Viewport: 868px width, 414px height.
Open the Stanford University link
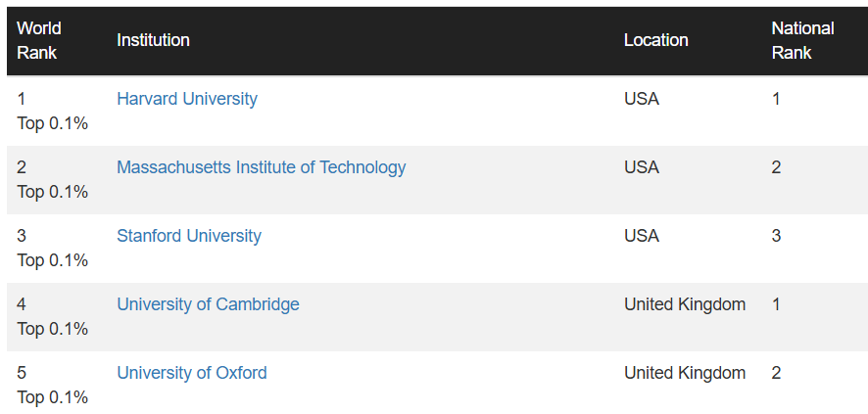(189, 236)
